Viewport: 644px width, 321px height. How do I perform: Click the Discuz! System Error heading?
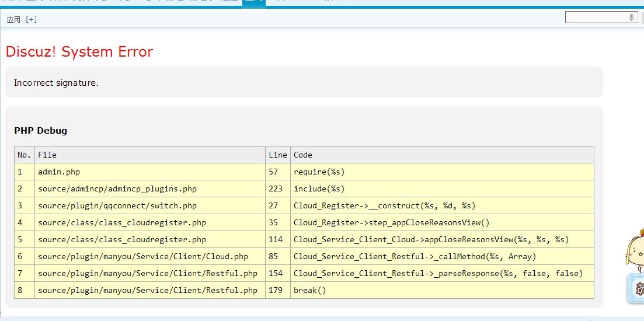(x=79, y=51)
